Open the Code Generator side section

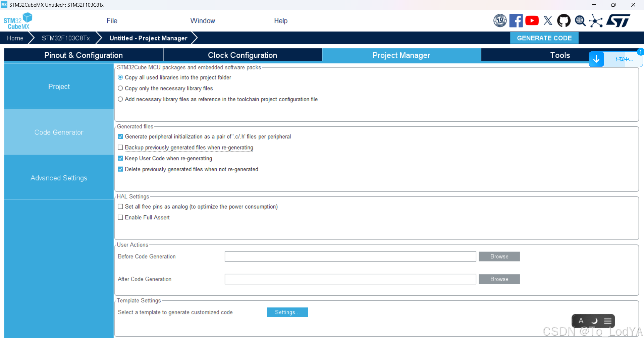coord(59,132)
